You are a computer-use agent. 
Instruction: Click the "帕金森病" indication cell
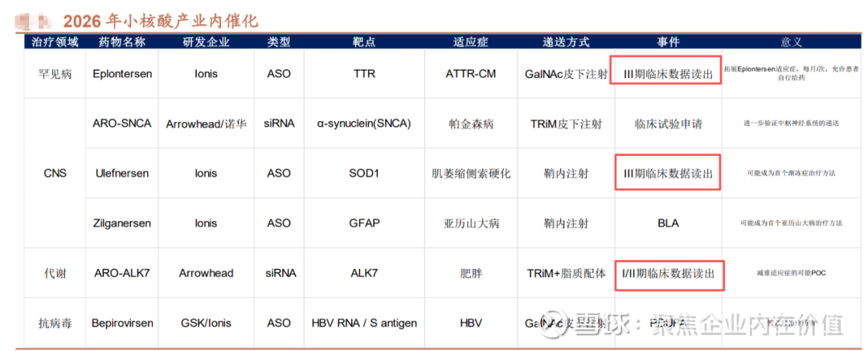(470, 124)
